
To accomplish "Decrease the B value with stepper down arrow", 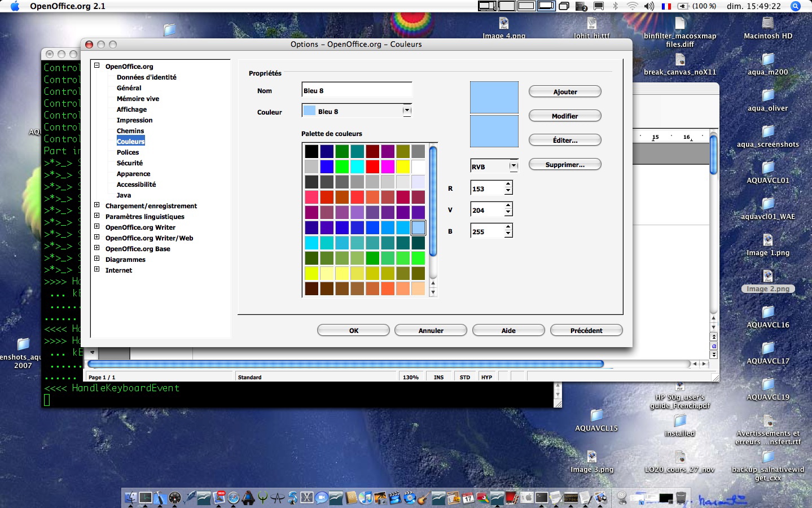I will pyautogui.click(x=508, y=234).
